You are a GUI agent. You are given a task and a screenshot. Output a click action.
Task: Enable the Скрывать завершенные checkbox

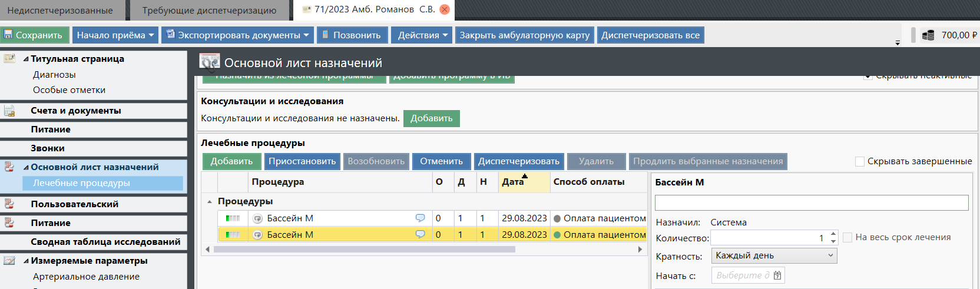click(x=860, y=161)
